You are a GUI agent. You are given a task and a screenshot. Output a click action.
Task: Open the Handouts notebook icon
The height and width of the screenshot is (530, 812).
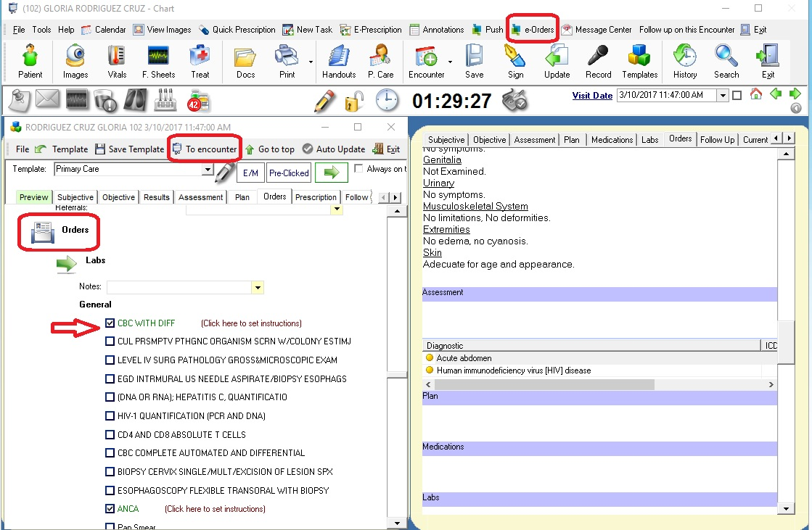coord(339,57)
